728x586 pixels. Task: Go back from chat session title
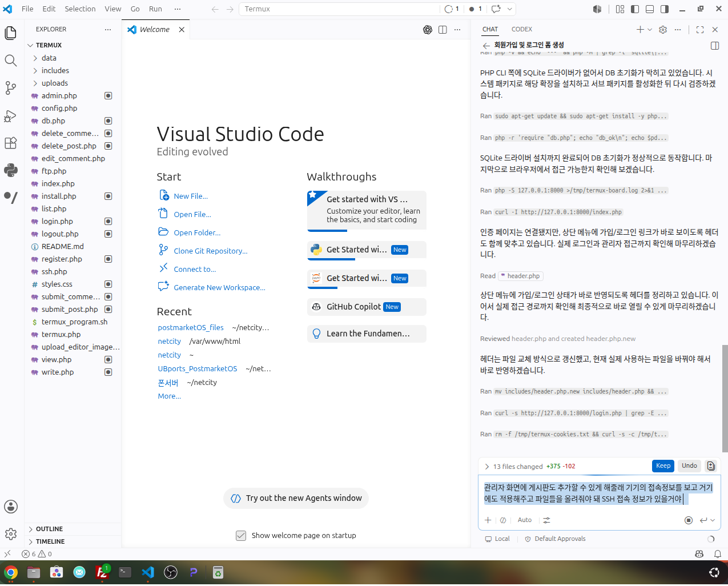486,46
